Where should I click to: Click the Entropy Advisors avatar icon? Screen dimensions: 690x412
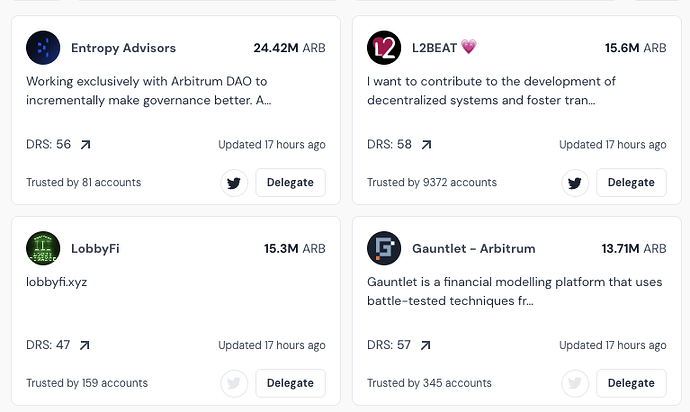(x=43, y=48)
